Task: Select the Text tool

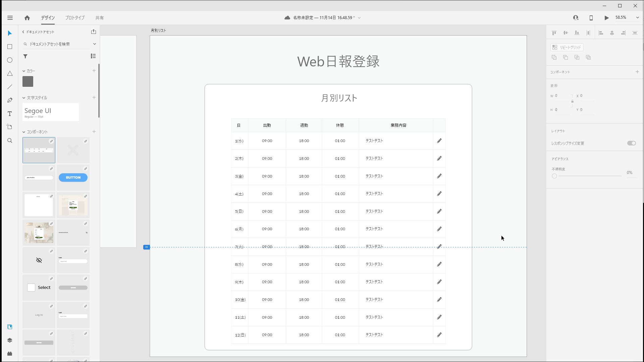Action: click(10, 114)
